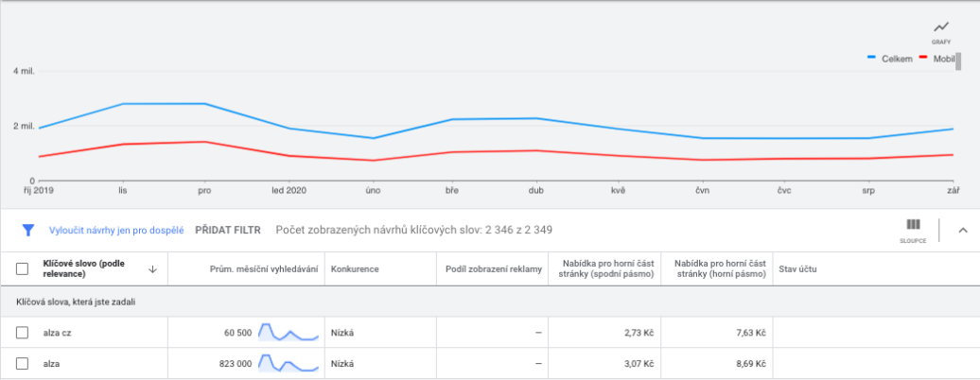Open trend sparkline in alza cz row
Viewport: 980px width, 380px height.
click(x=289, y=332)
